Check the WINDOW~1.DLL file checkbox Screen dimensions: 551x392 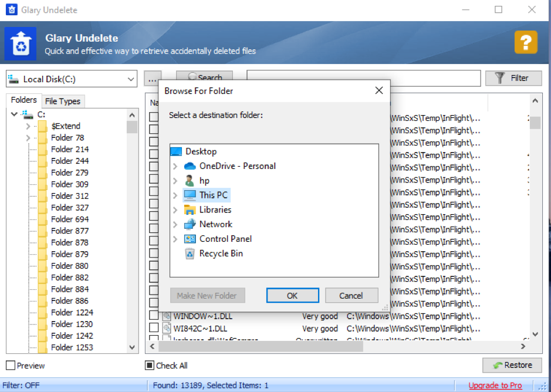point(154,316)
